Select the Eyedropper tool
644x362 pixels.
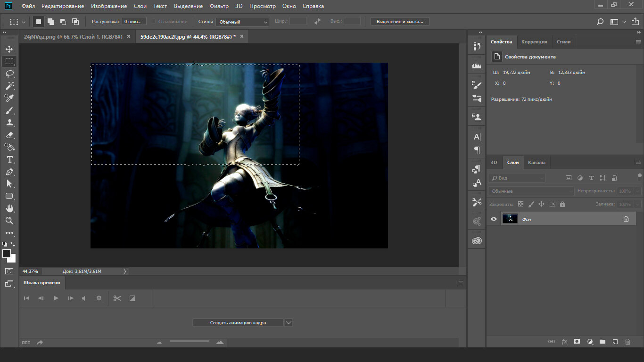[9, 98]
